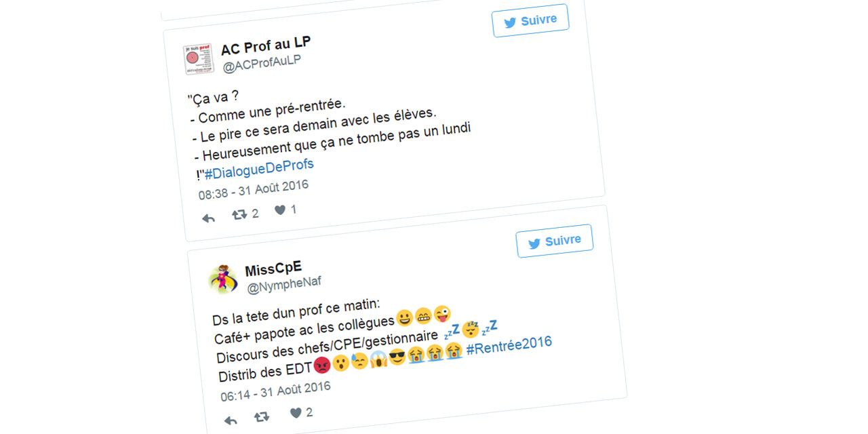Open the 08:38 - 31 Août 2016 timestamp

[x=254, y=189]
